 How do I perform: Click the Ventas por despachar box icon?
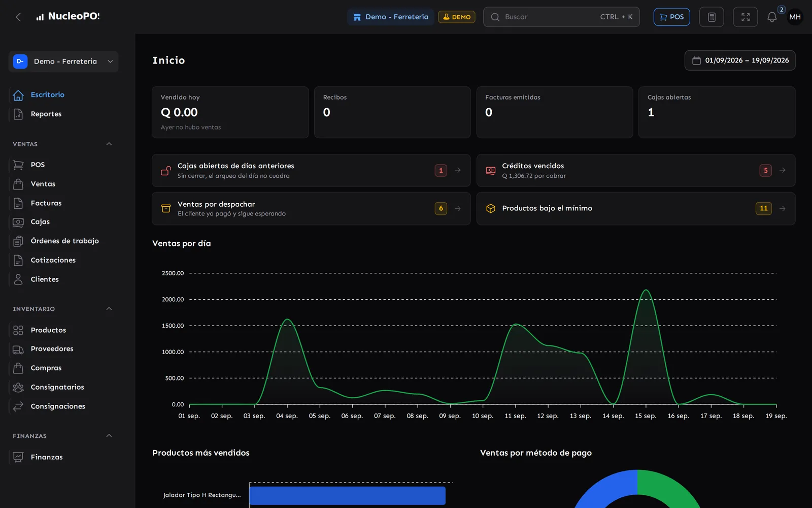[166, 208]
